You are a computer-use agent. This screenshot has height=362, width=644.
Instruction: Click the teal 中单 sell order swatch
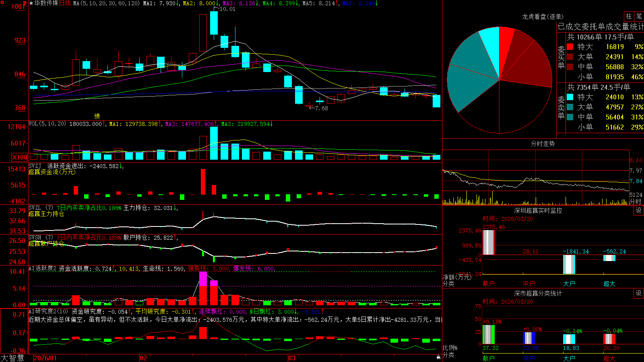[570, 117]
